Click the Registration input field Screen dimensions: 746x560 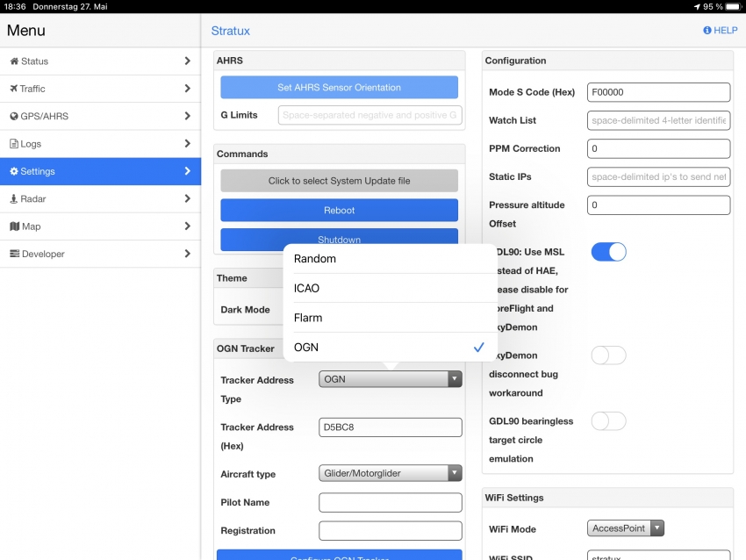[391, 530]
